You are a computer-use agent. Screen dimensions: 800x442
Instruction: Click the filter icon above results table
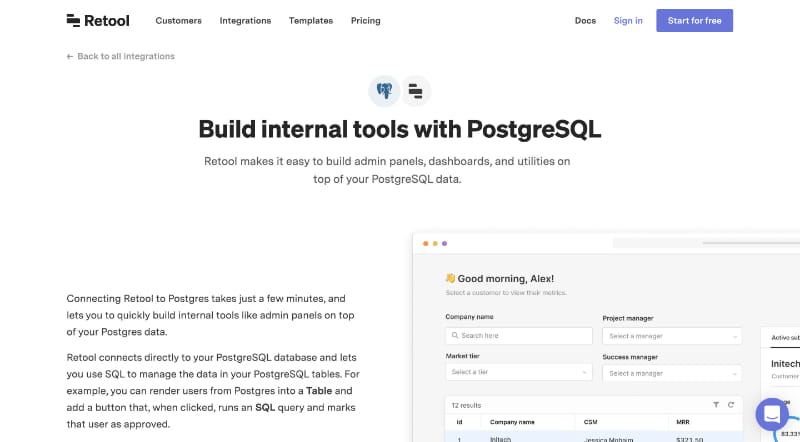click(716, 405)
